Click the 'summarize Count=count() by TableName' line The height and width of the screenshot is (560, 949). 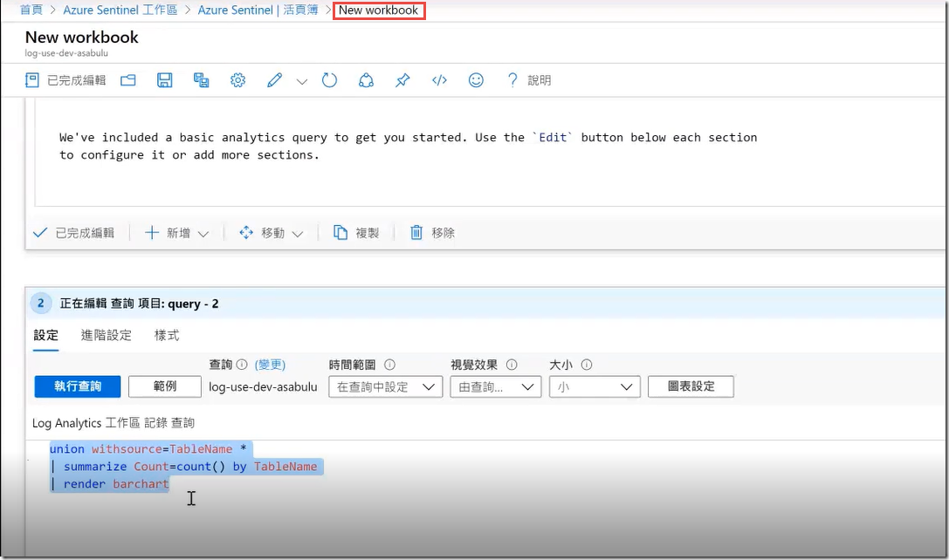tap(184, 467)
